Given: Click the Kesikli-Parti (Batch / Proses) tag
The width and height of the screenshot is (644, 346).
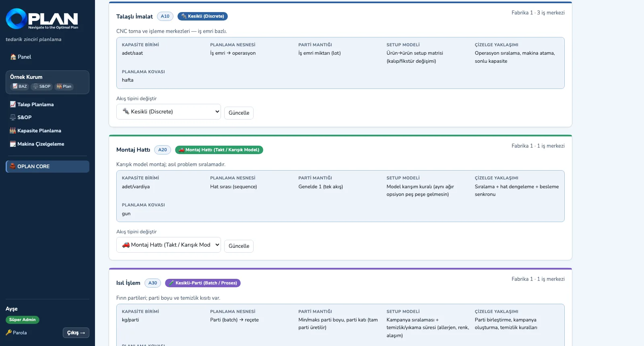Looking at the screenshot, I should click(203, 283).
